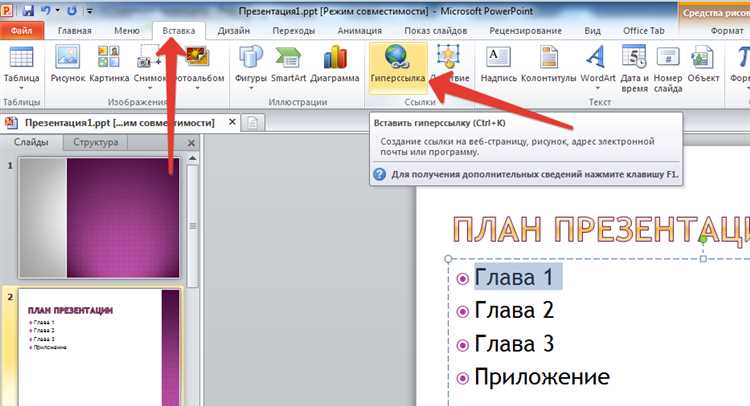Open the Customize Quick Access Toolbar dropdown
This screenshot has width=750, height=406.
pyautogui.click(x=89, y=11)
